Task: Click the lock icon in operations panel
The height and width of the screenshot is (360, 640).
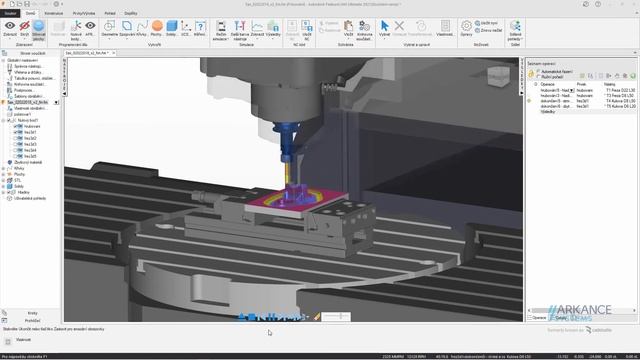Action: click(x=531, y=74)
